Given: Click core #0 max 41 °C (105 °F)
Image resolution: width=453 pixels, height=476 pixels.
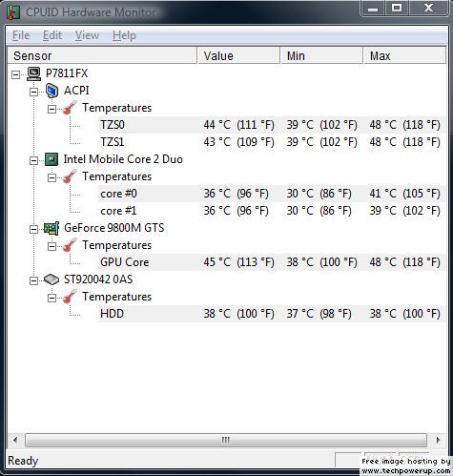Looking at the screenshot, I should click(x=404, y=194).
